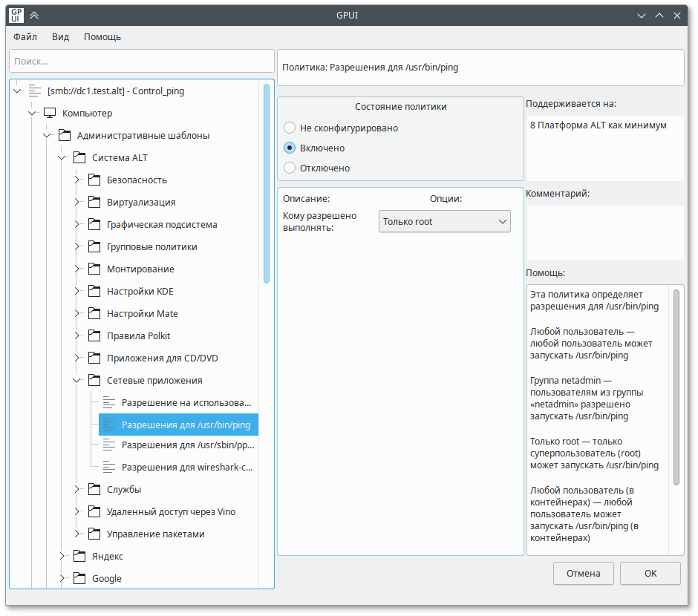The width and height of the screenshot is (698, 616).
Task: Select the 'Включено' policy state
Action: tap(290, 148)
